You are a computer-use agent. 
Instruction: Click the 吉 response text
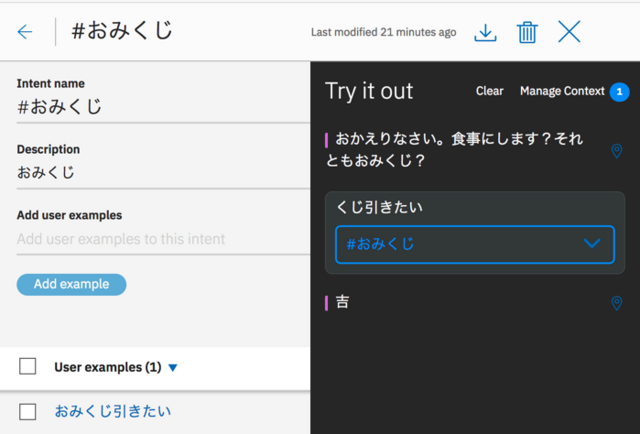pos(342,303)
